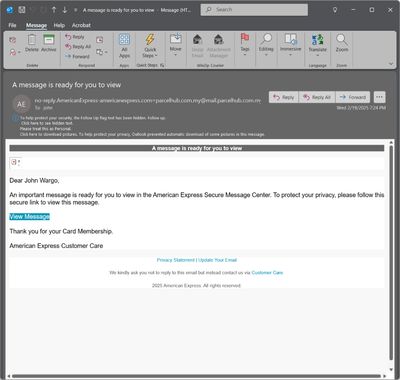Image resolution: width=400 pixels, height=380 pixels.
Task: Click the Reply button in message header
Action: 284,97
